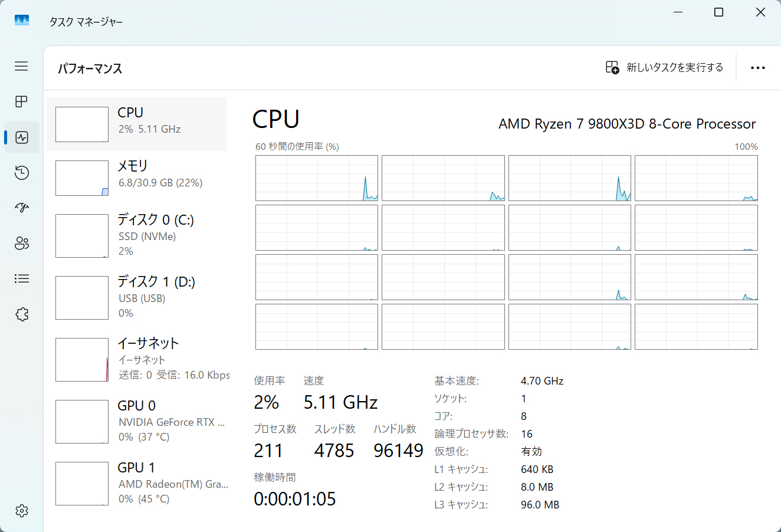Select the Performance page icon
781x532 pixels.
pyautogui.click(x=22, y=137)
